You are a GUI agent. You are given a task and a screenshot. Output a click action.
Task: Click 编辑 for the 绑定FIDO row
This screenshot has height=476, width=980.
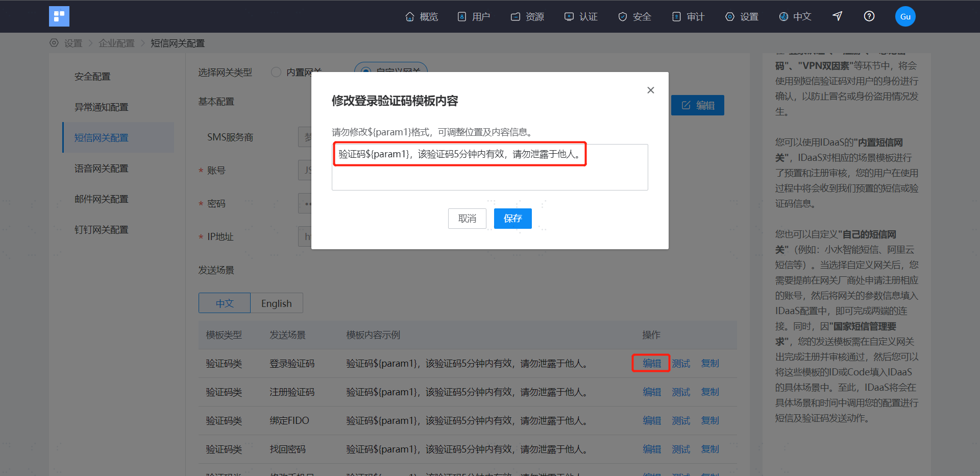pos(652,421)
